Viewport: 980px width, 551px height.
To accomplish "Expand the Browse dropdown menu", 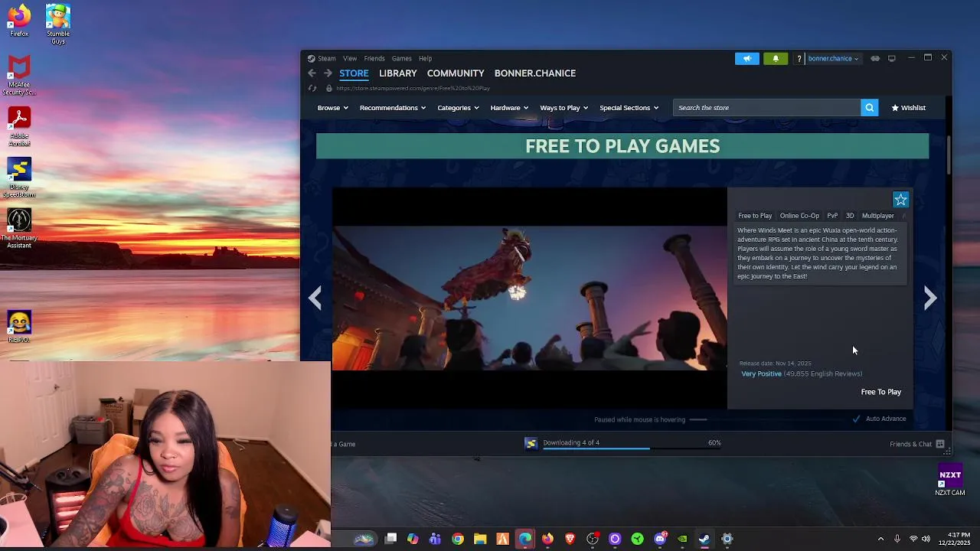I will pyautogui.click(x=333, y=108).
